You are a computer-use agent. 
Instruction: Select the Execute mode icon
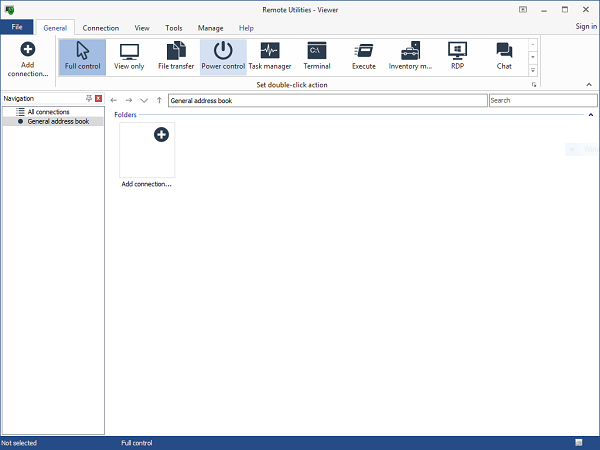[364, 57]
